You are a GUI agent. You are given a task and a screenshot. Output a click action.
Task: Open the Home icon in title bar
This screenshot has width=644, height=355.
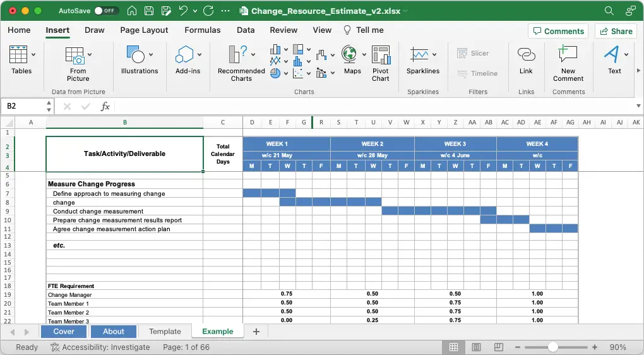pos(132,11)
